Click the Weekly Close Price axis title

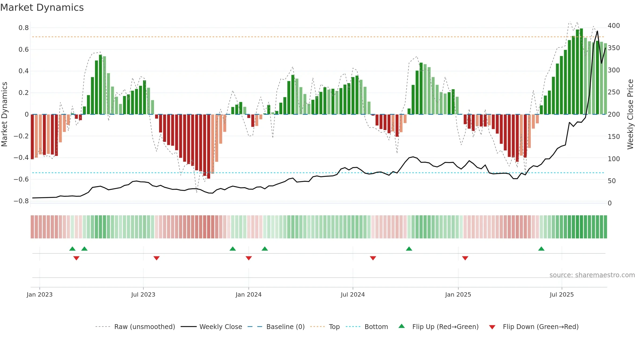pos(630,114)
